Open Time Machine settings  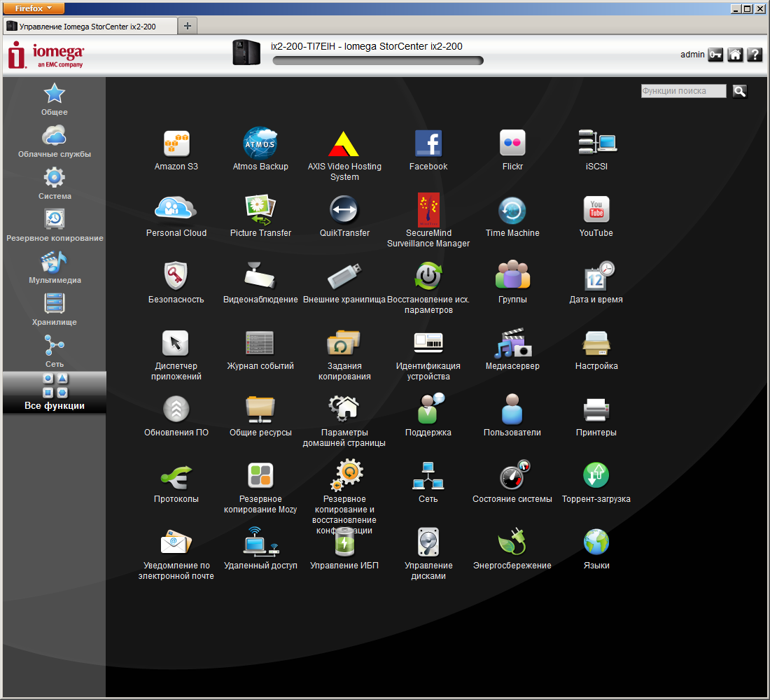[x=512, y=210]
